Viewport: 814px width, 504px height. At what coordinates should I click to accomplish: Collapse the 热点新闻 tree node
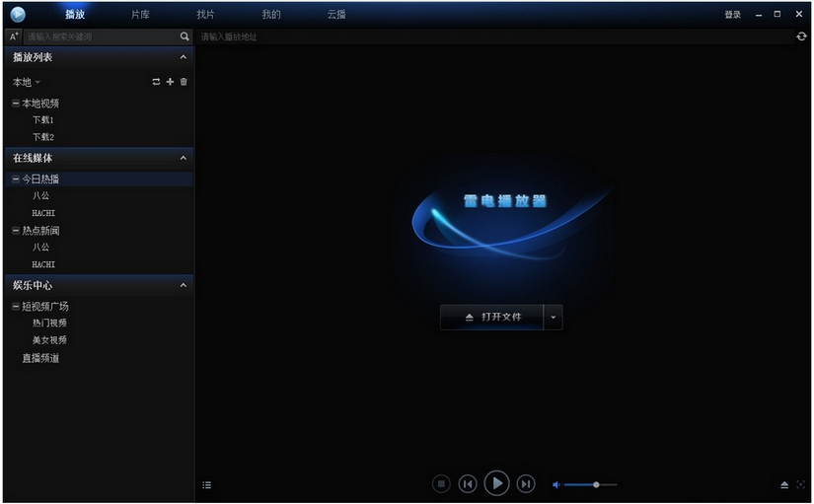(x=16, y=231)
